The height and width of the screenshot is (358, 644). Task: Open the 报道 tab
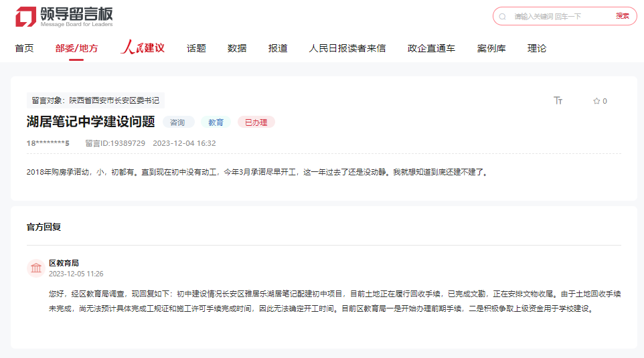[x=278, y=48]
